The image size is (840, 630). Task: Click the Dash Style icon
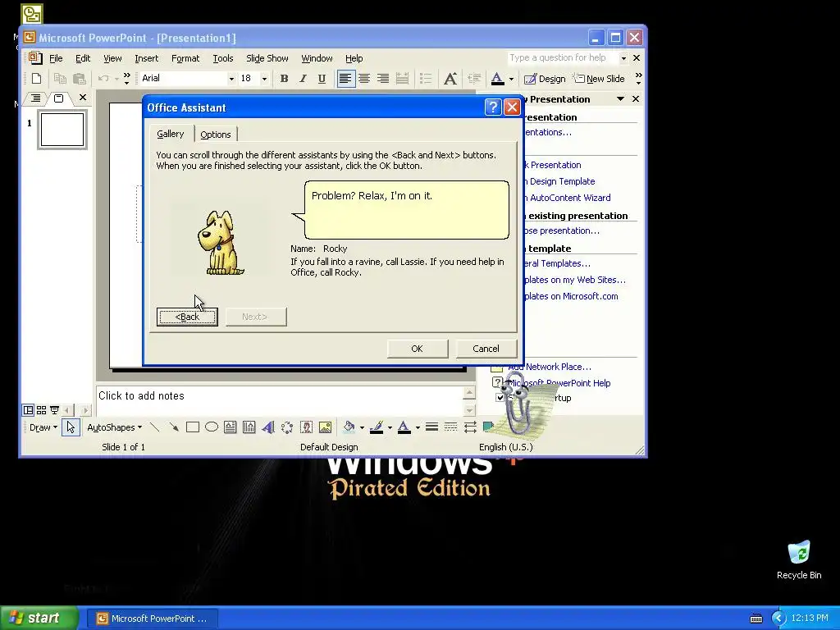pos(451,427)
